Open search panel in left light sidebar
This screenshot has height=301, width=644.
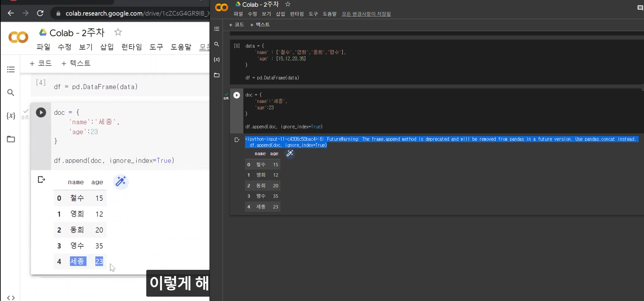click(x=11, y=93)
